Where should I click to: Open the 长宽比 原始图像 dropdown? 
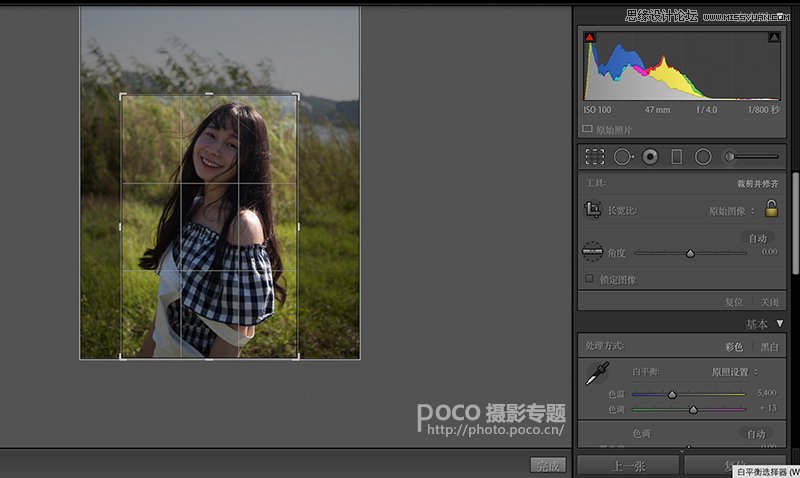[732, 211]
